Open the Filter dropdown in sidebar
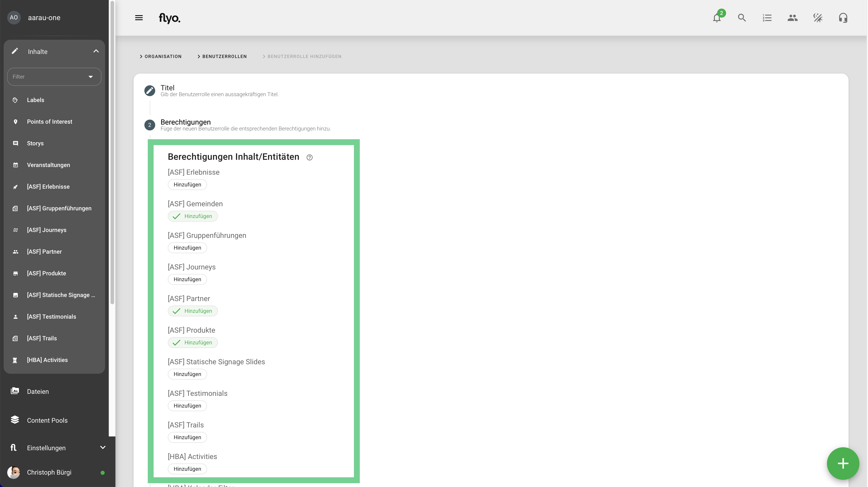 coord(54,77)
